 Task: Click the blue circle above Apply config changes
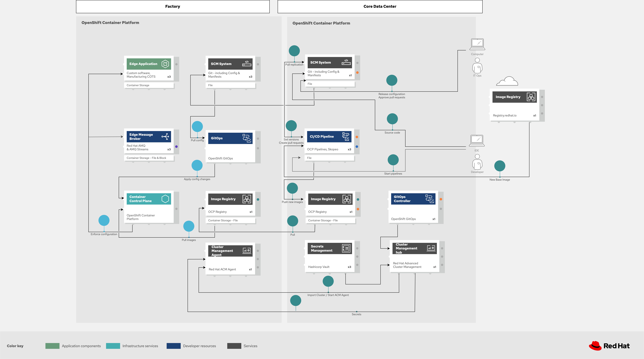tap(197, 165)
